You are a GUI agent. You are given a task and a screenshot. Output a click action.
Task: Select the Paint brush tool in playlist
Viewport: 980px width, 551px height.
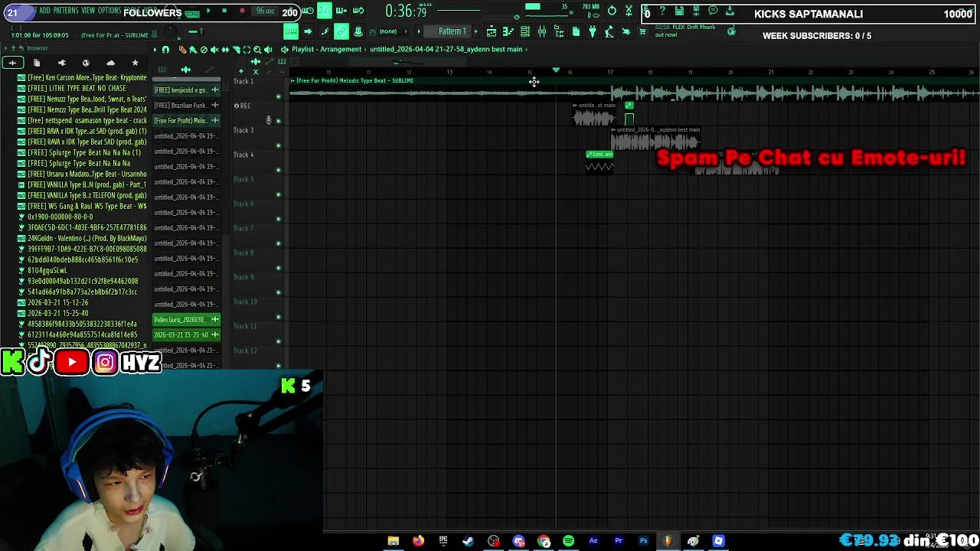193,50
